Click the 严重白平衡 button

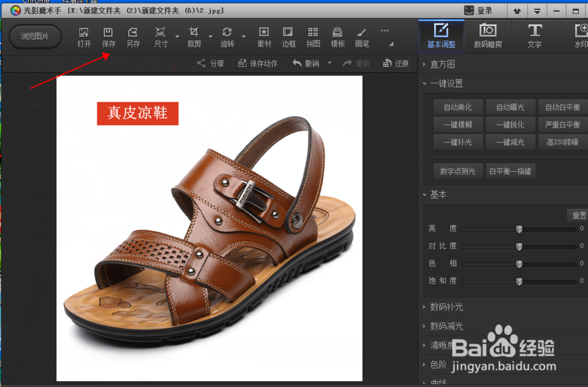click(563, 124)
